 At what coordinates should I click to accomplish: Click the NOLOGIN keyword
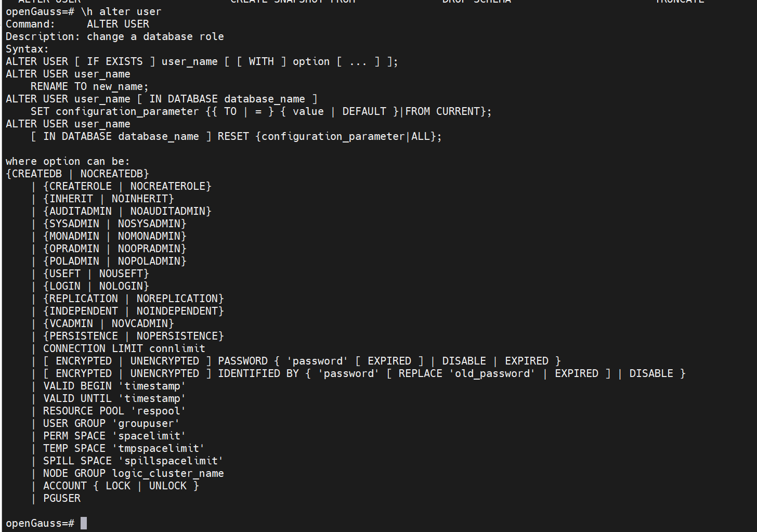tap(121, 286)
